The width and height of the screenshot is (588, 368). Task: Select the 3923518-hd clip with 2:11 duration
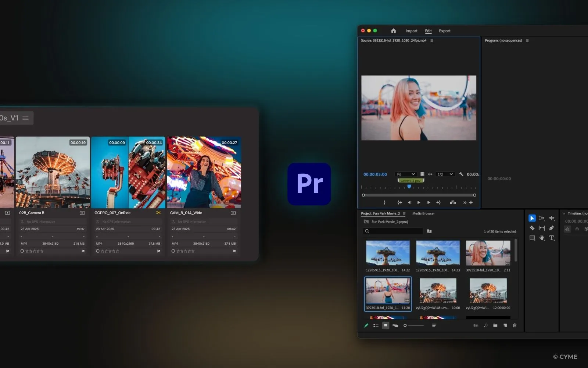pos(488,256)
